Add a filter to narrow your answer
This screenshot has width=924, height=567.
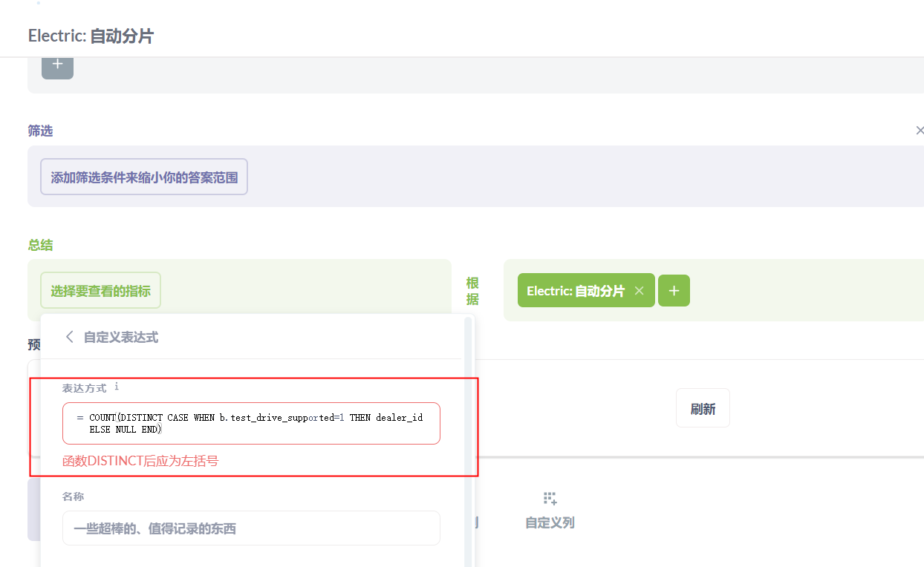click(x=144, y=177)
